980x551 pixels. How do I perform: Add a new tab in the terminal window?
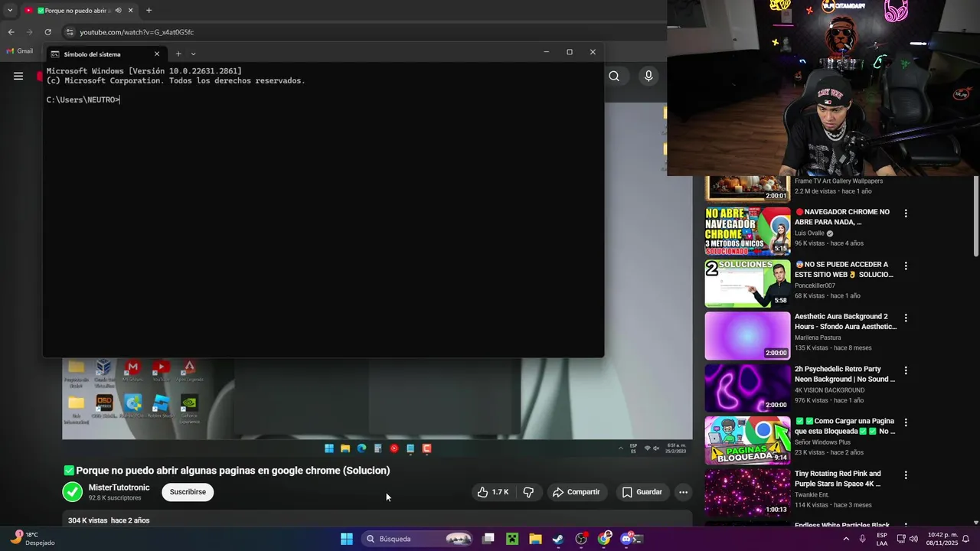point(178,54)
